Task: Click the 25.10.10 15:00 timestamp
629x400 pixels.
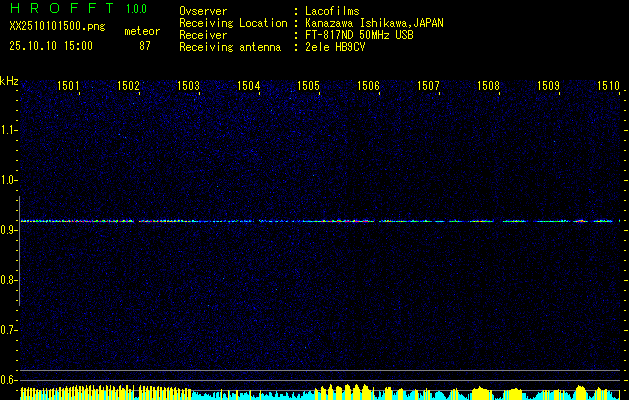Action: tap(51, 46)
